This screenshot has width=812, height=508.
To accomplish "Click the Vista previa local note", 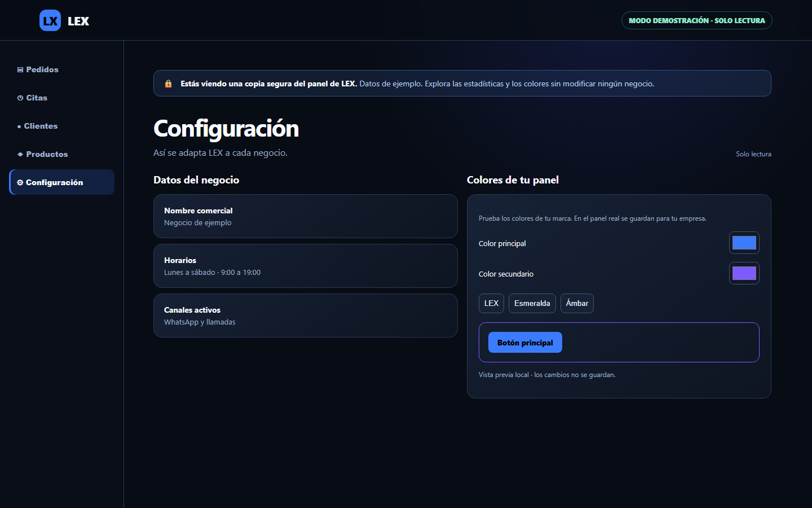I will coord(547,375).
